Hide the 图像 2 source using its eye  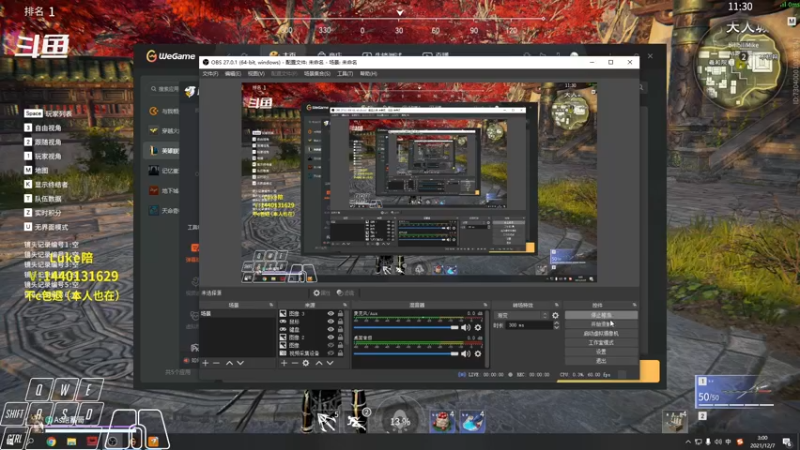pos(331,337)
